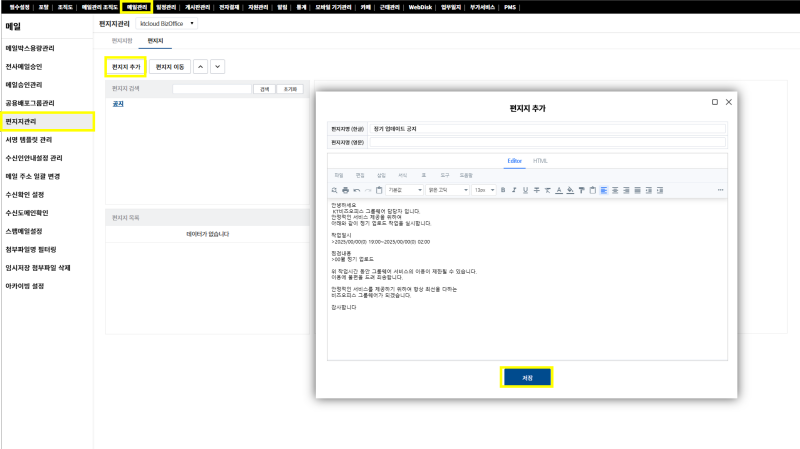Apply underline formatting in the editor

pos(524,190)
